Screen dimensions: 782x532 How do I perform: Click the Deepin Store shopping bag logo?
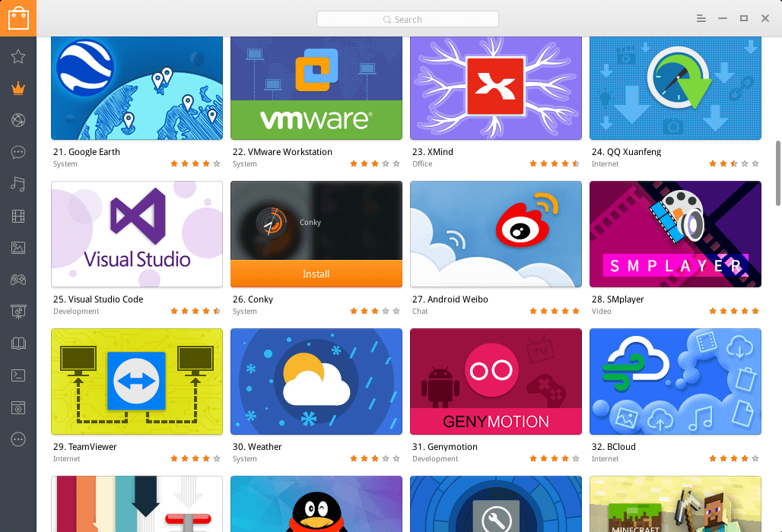18,18
